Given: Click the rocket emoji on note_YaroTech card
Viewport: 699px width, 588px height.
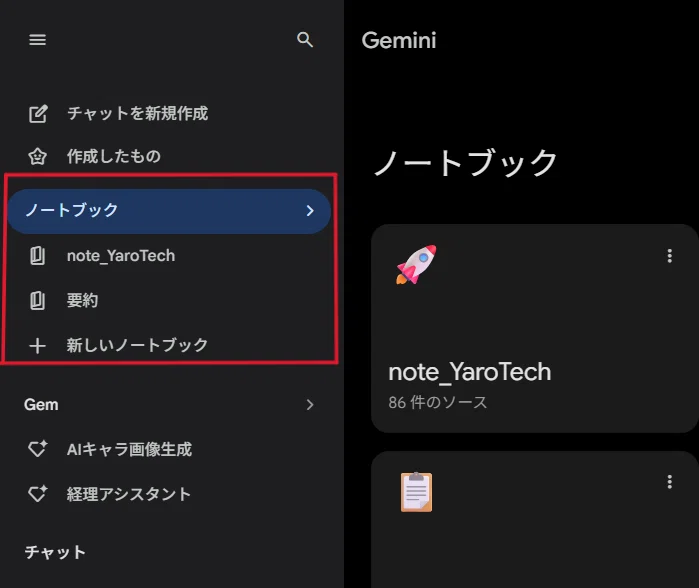Looking at the screenshot, I should point(416,264).
